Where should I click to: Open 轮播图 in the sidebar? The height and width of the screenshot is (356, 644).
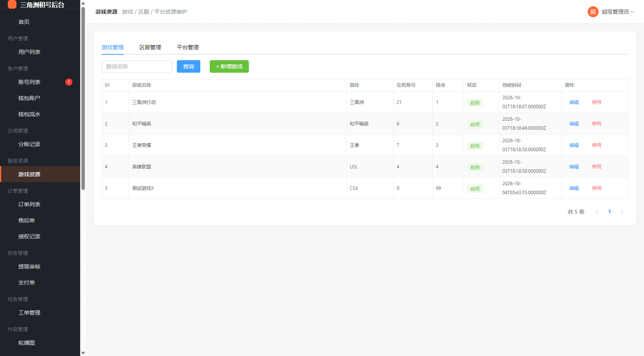click(x=40, y=343)
